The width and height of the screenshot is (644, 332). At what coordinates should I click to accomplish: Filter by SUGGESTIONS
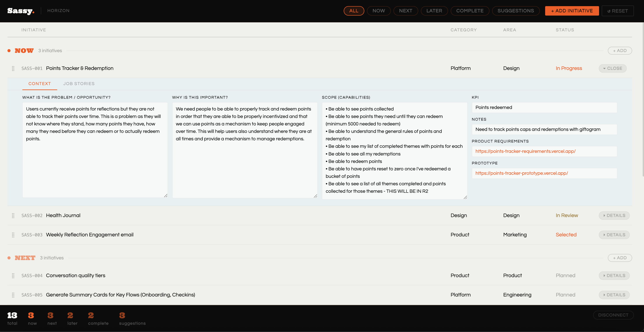[x=516, y=11]
